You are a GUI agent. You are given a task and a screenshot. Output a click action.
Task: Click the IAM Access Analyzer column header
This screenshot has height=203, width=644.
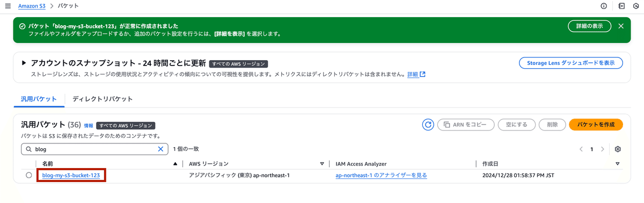pyautogui.click(x=361, y=163)
